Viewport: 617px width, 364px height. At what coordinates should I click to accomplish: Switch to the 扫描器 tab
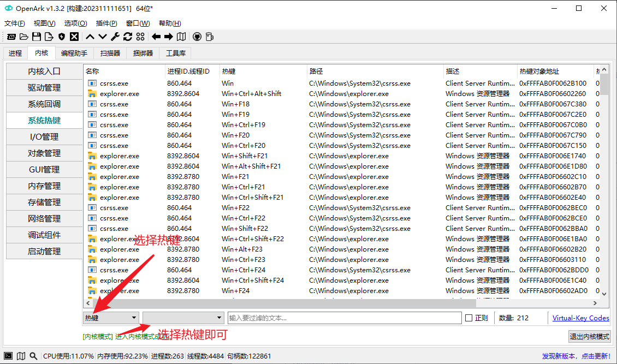[110, 53]
